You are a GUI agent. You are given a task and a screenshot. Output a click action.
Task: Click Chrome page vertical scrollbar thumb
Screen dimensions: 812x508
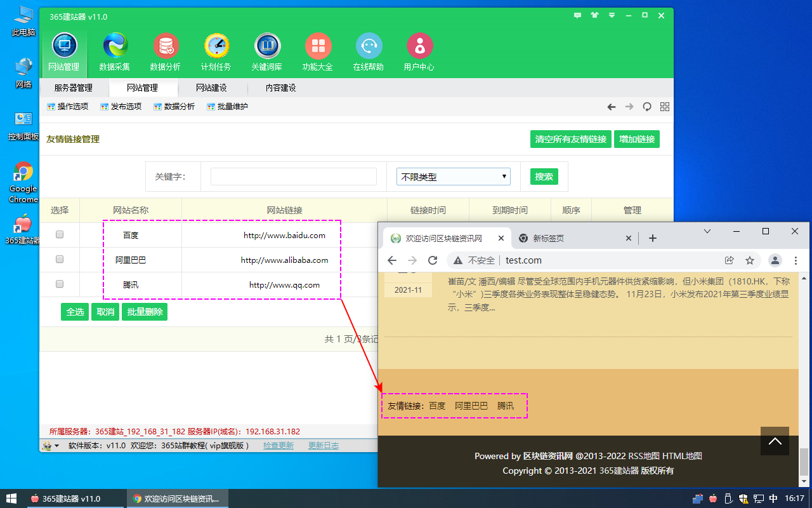(x=804, y=462)
